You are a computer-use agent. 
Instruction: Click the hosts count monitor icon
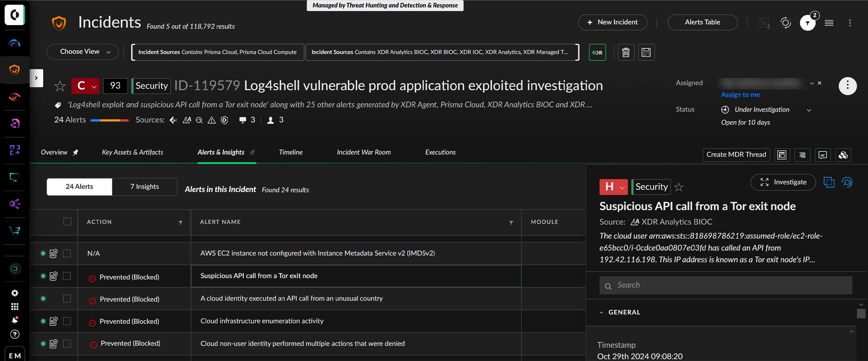(x=242, y=120)
